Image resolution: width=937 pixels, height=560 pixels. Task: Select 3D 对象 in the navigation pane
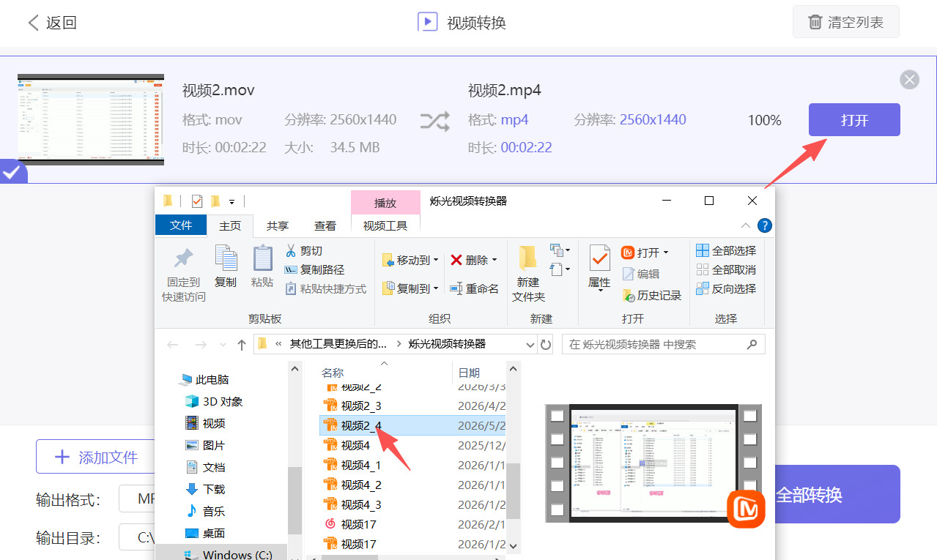tap(213, 401)
